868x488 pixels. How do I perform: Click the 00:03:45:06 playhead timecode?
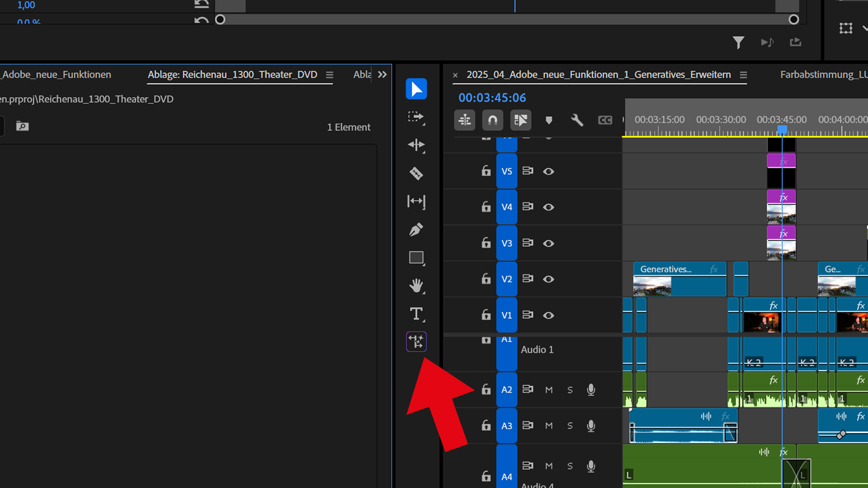492,98
